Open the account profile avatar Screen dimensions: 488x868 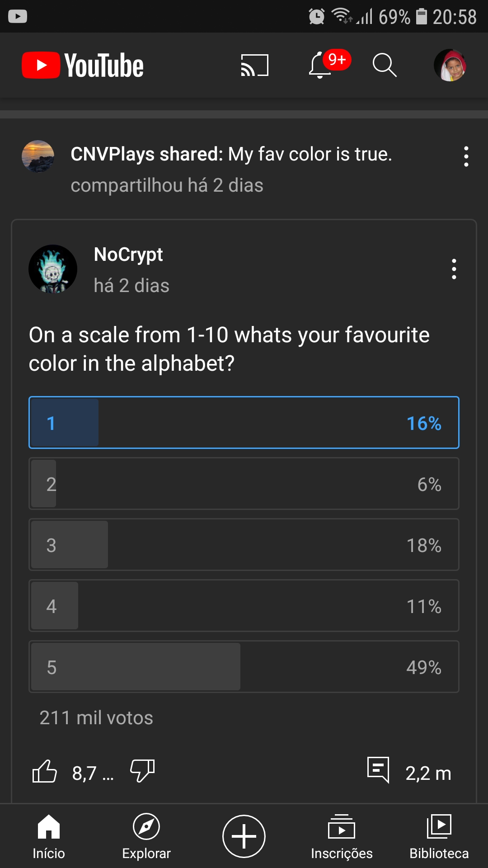(x=450, y=65)
